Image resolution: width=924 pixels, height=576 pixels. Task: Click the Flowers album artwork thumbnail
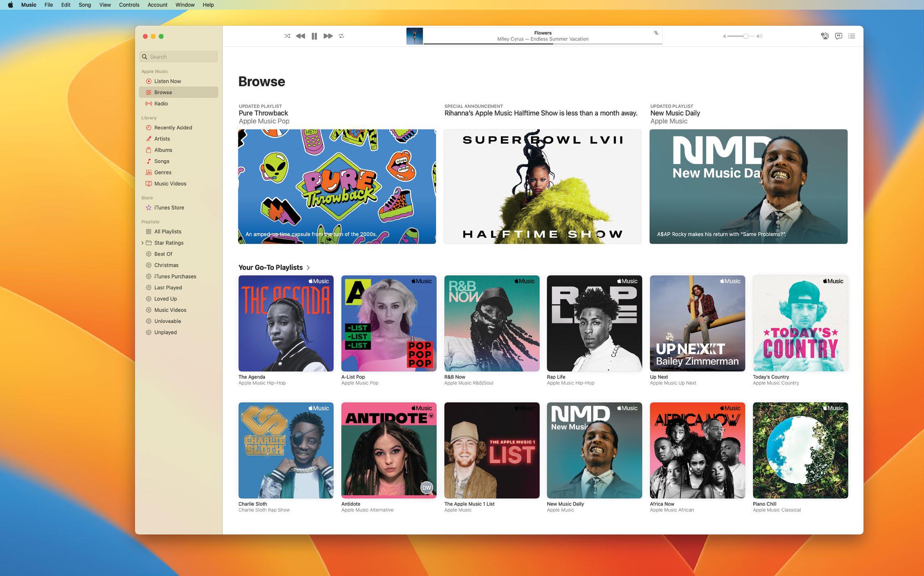click(x=414, y=36)
